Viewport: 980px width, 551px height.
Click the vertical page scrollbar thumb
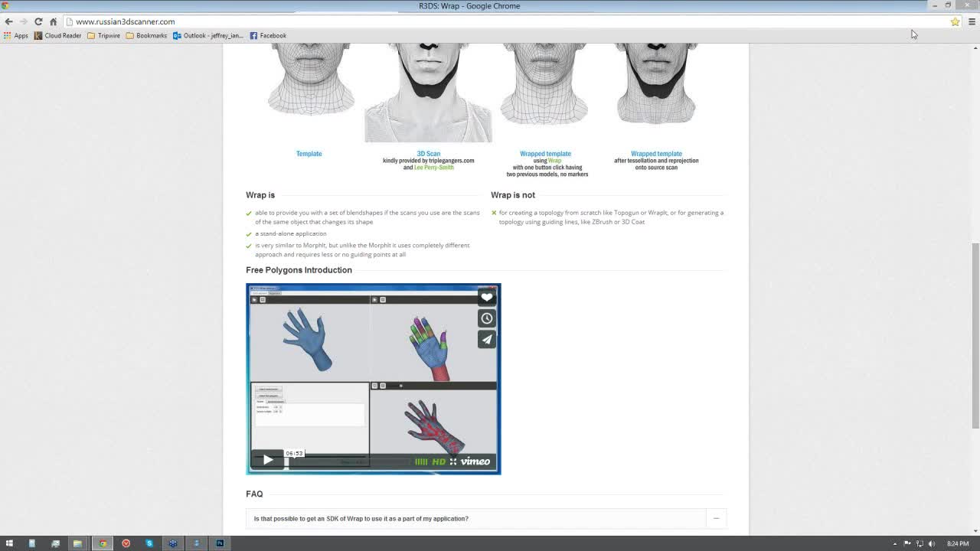[x=975, y=335]
